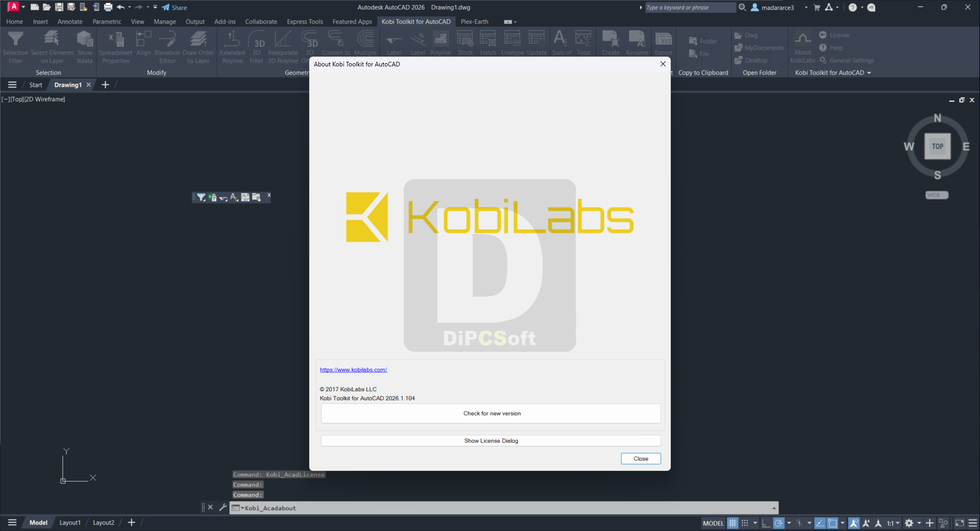Toggle annotation visibility in status bar
This screenshot has height=531, width=980.
(x=853, y=523)
